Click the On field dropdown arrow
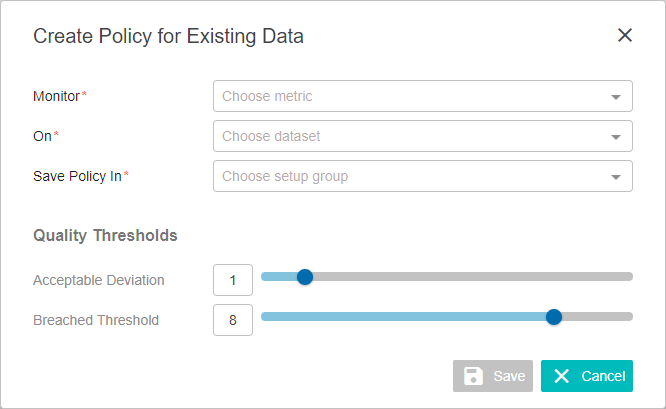The height and width of the screenshot is (409, 666). coord(615,137)
